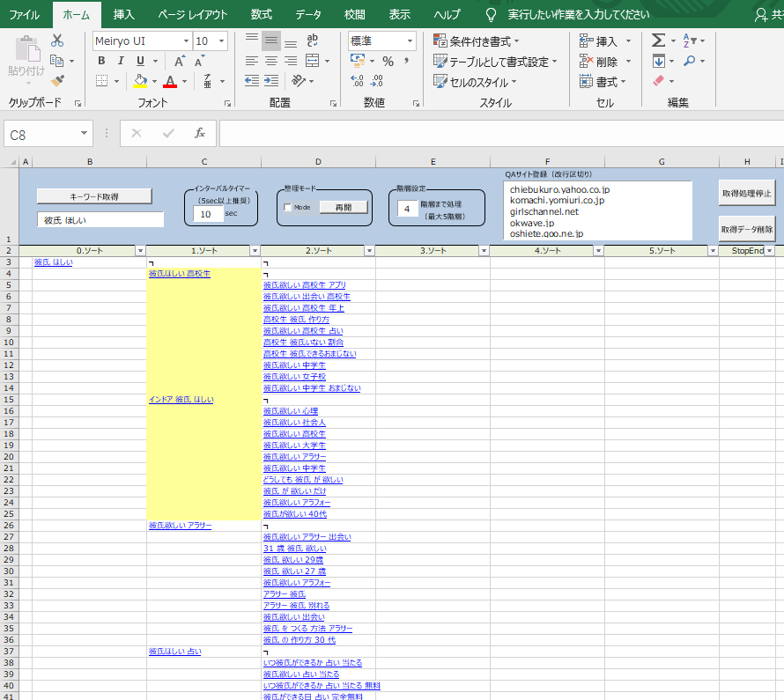Open the ファイル tab
This screenshot has width=784, height=700.
click(x=24, y=14)
